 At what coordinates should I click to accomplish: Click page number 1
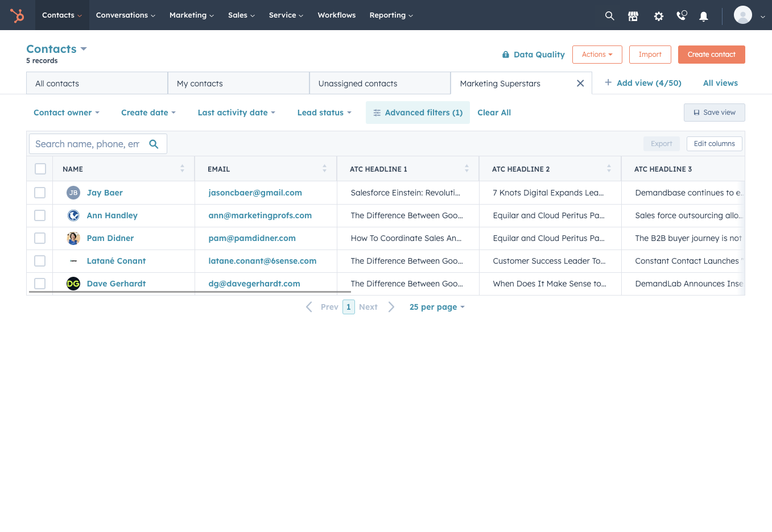point(349,307)
